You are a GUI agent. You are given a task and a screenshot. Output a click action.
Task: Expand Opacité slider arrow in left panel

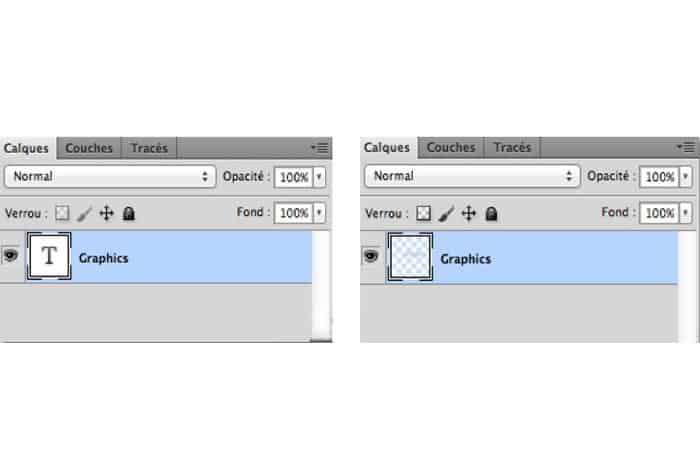319,176
